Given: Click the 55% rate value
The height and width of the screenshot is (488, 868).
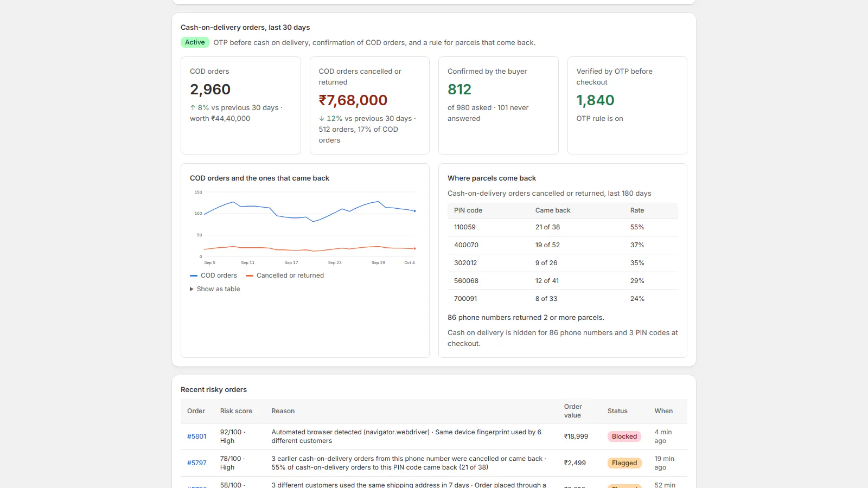Looking at the screenshot, I should [637, 227].
